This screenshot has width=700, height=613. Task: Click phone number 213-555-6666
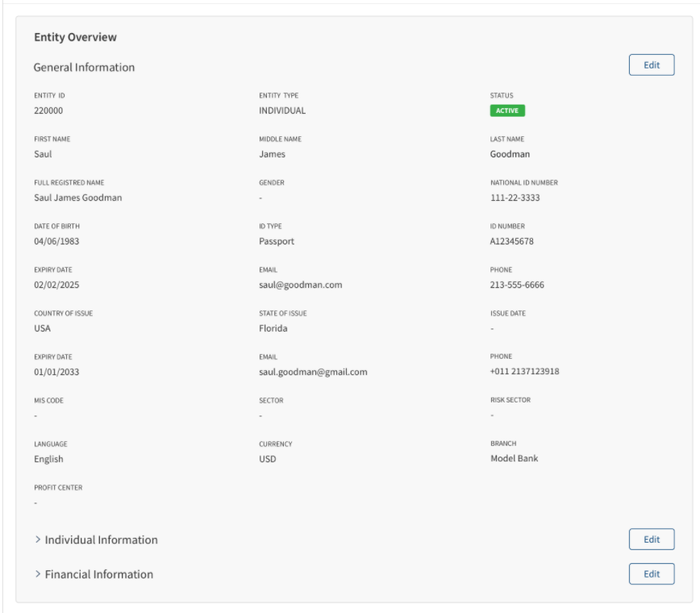click(x=517, y=285)
